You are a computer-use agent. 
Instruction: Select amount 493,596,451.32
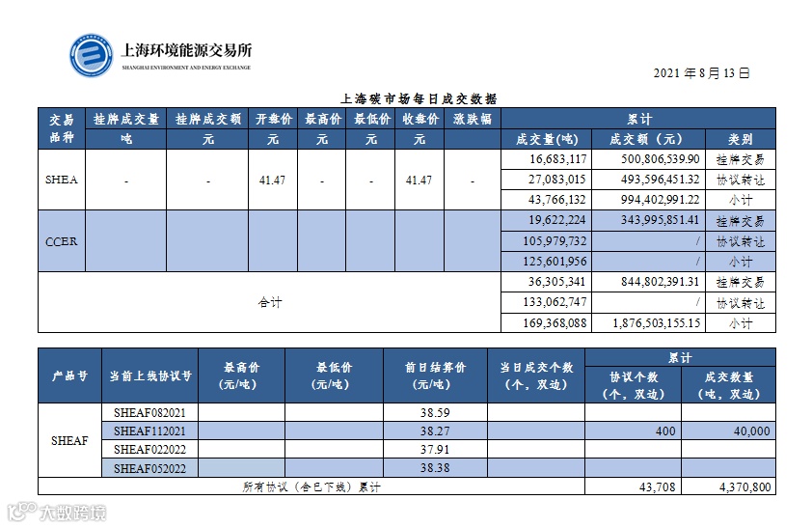(x=661, y=180)
